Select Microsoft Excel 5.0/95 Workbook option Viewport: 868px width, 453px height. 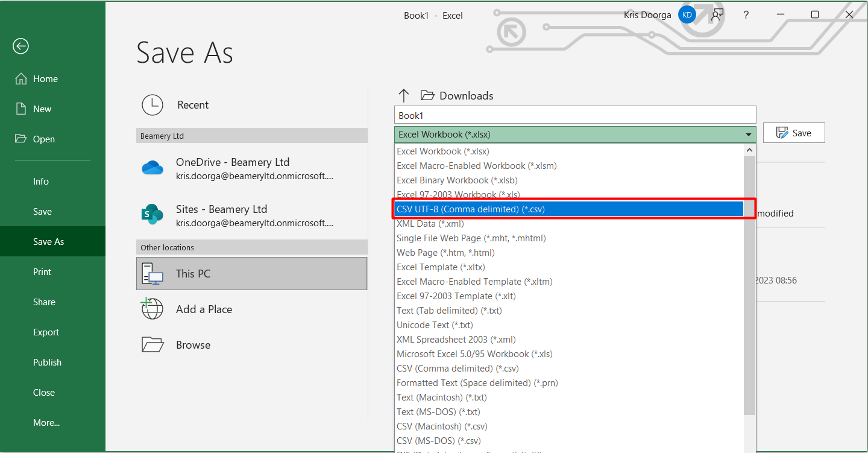(x=570, y=354)
